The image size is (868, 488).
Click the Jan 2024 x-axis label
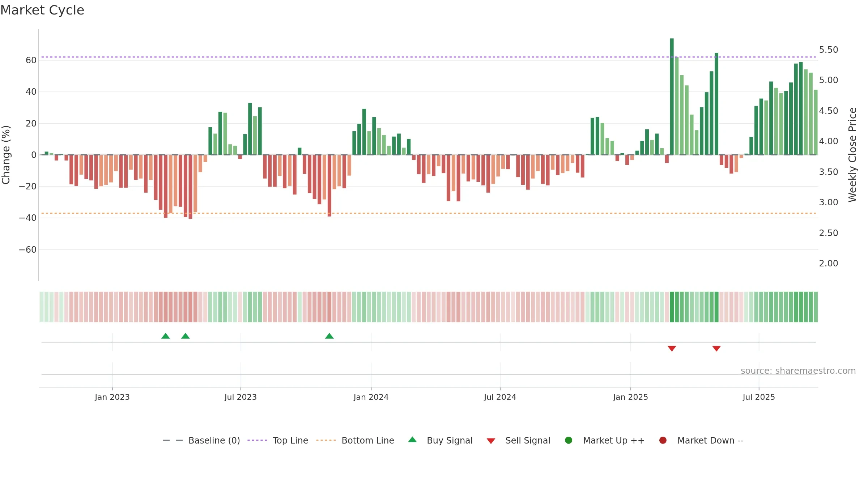point(371,397)
